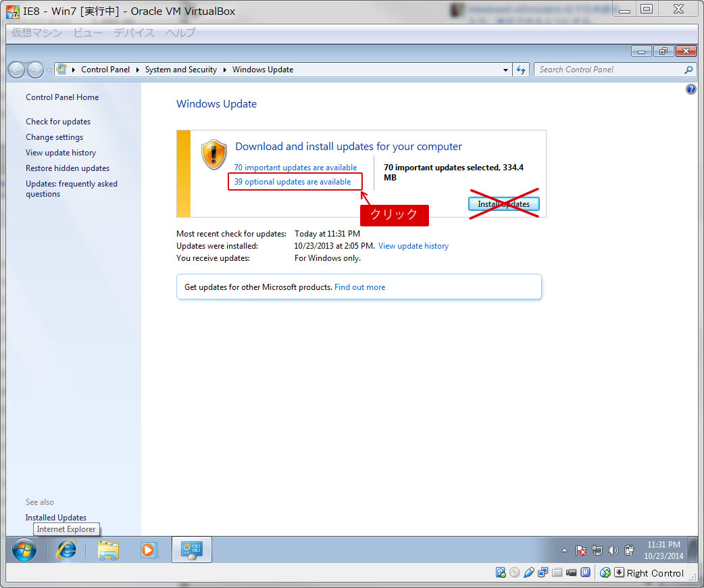Click 39 optional updates are available
704x588 pixels.
coord(293,182)
